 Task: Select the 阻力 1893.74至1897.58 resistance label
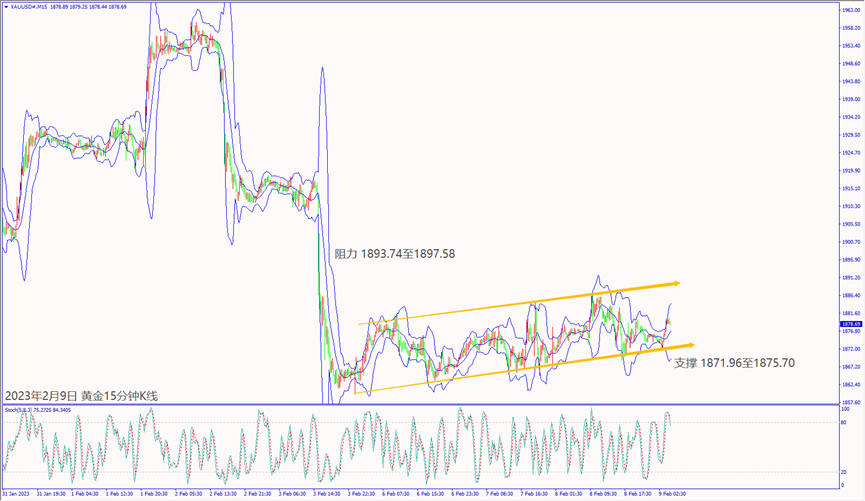pos(394,254)
